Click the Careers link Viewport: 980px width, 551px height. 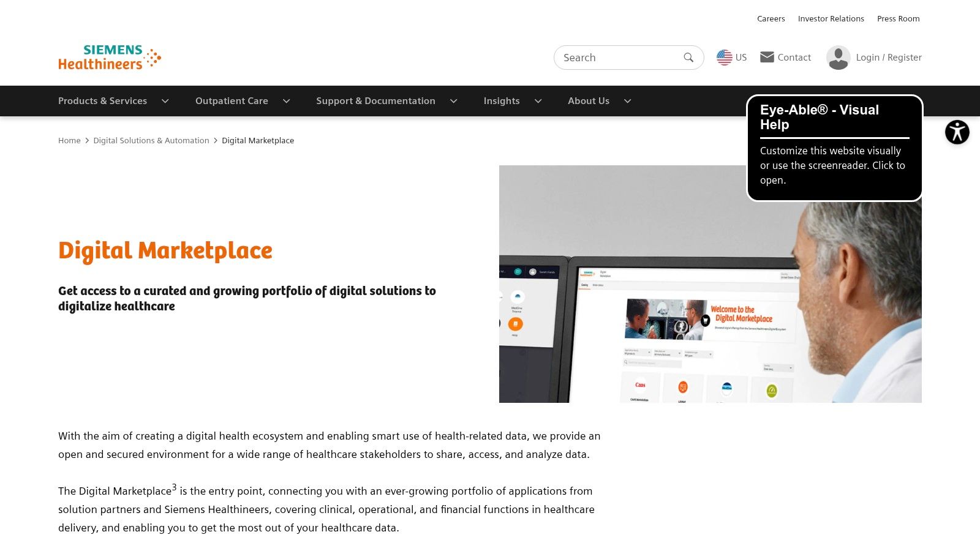(771, 18)
